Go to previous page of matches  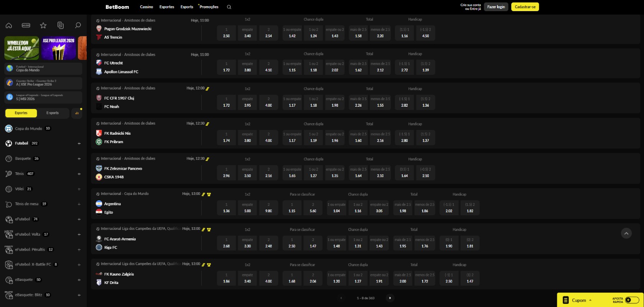point(341,298)
